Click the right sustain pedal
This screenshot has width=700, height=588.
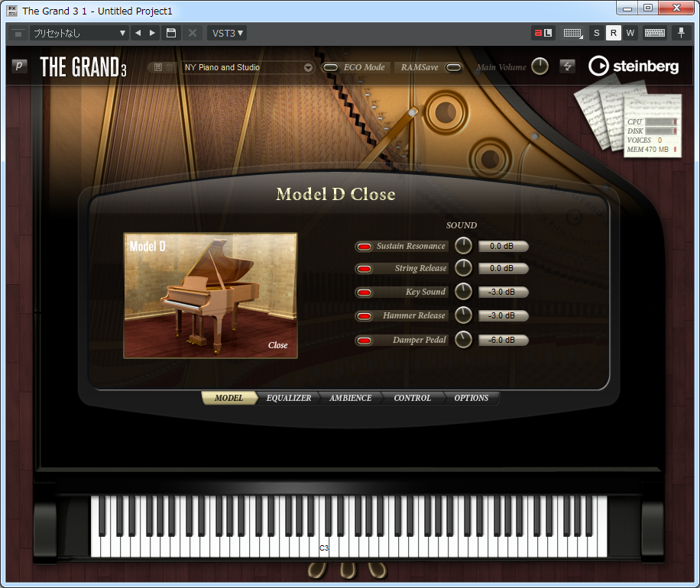pyautogui.click(x=378, y=570)
